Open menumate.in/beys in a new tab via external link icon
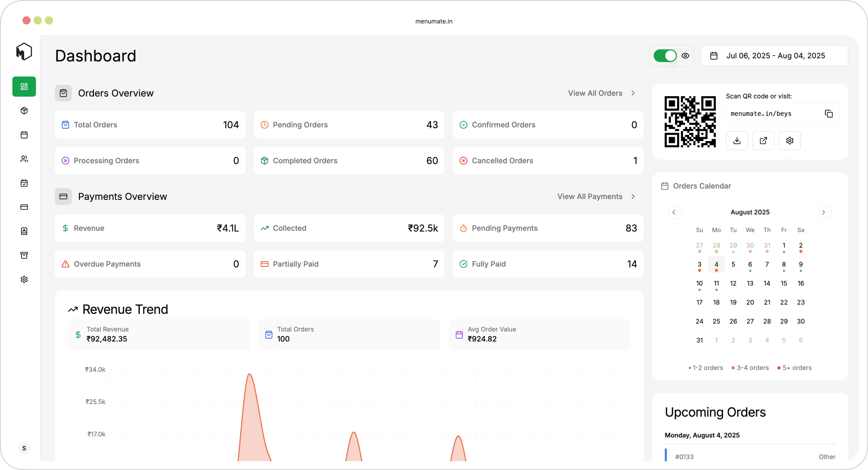Screen dimensions: 868x470 [763, 141]
